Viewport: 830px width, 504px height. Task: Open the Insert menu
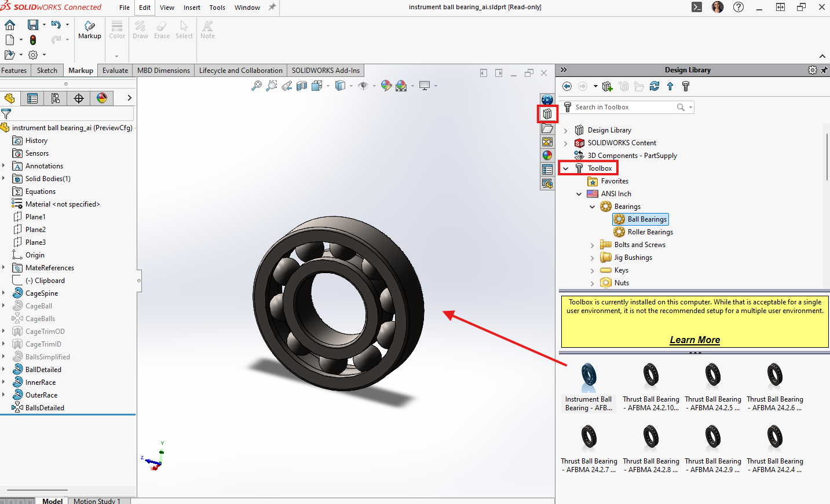(x=192, y=8)
